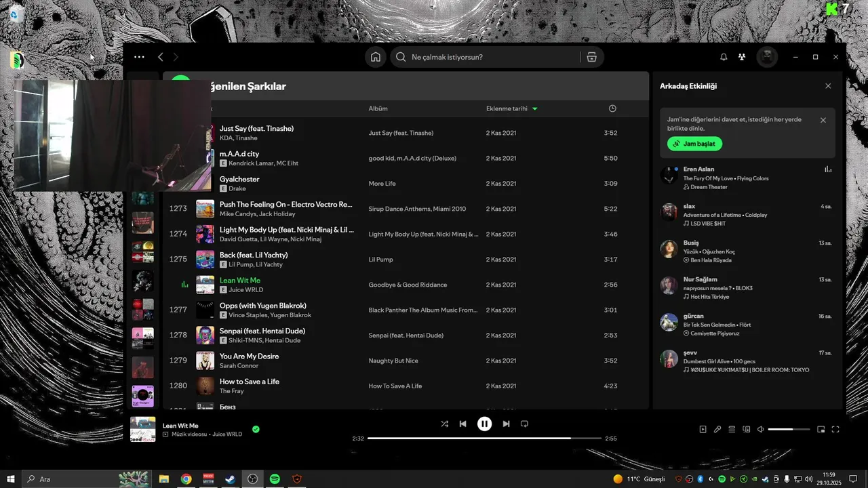The height and width of the screenshot is (488, 868).
Task: Open playlist 'Hot Hits Türkiye' under Nur Sağlam
Action: (x=709, y=297)
